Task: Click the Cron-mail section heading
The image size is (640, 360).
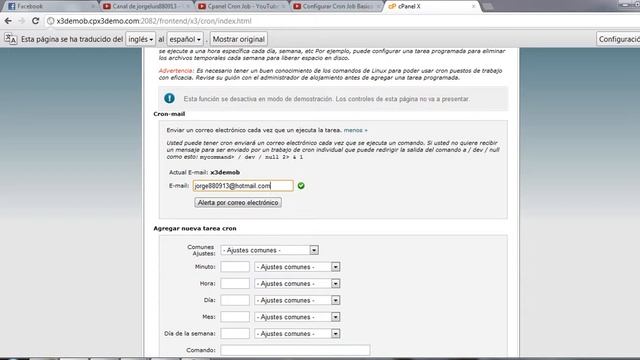Action: point(169,114)
